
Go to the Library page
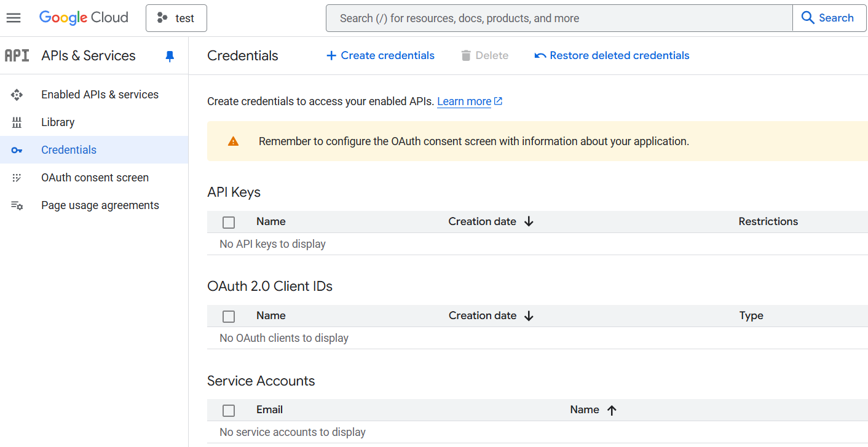pyautogui.click(x=58, y=122)
